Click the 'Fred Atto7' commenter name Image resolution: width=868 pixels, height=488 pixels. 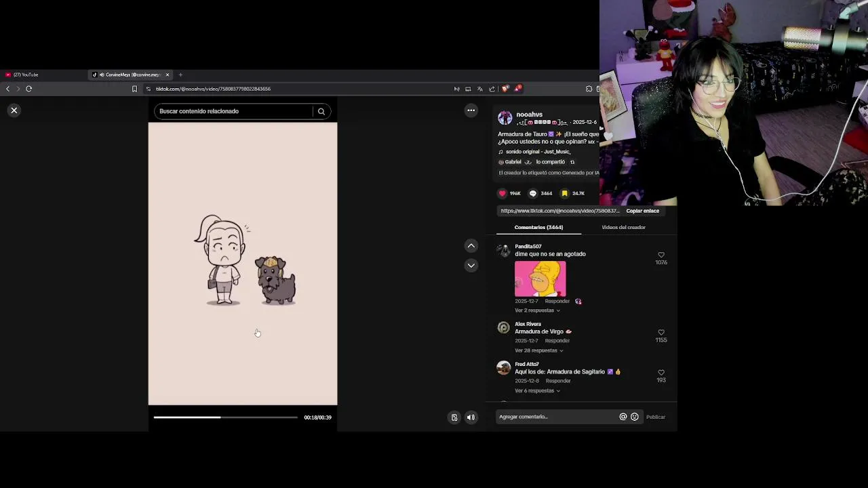click(527, 364)
